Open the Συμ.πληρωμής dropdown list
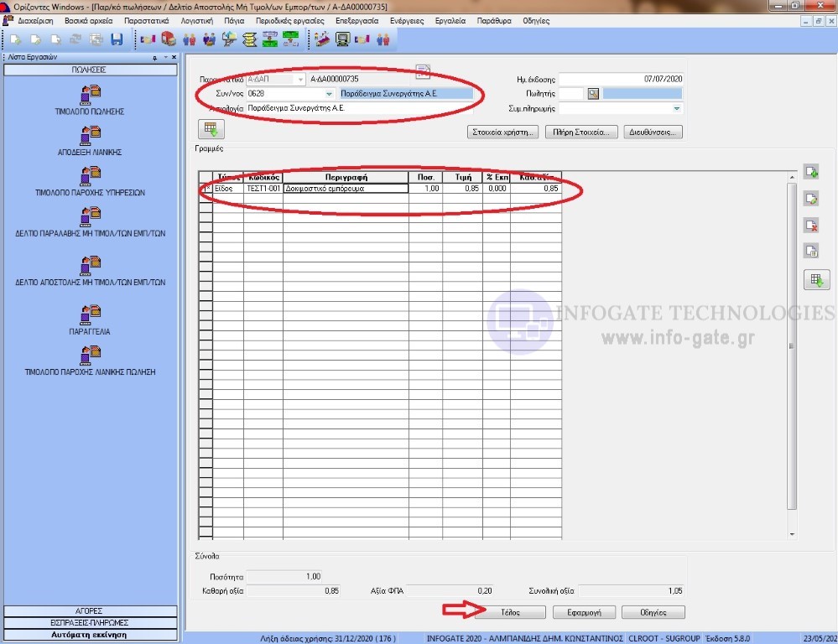Viewport: 838px width, 644px height. [676, 109]
